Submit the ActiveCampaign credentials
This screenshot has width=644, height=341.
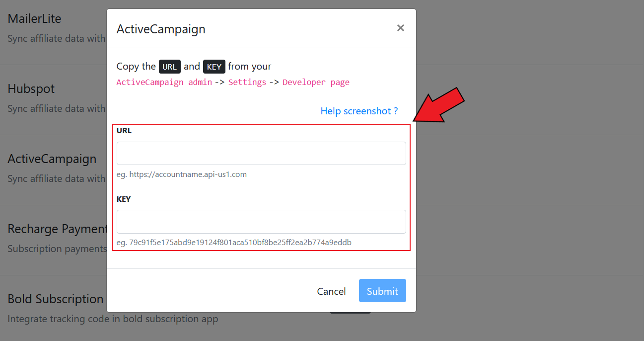point(382,291)
